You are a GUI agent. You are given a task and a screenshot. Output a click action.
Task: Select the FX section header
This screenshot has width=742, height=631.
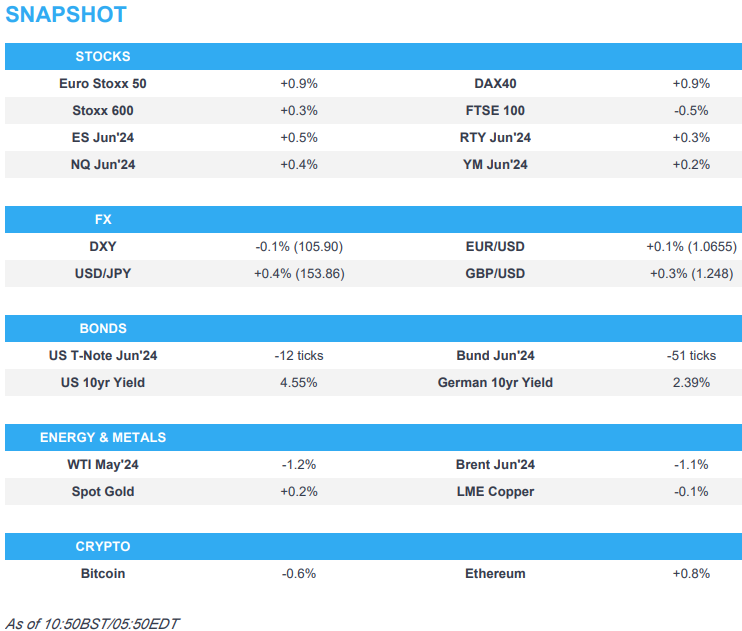pos(103,219)
